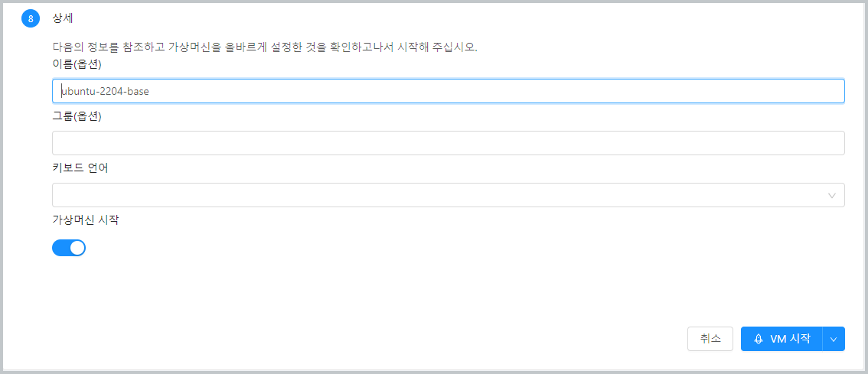
Task: Click the step 8 number badge
Action: tap(31, 19)
